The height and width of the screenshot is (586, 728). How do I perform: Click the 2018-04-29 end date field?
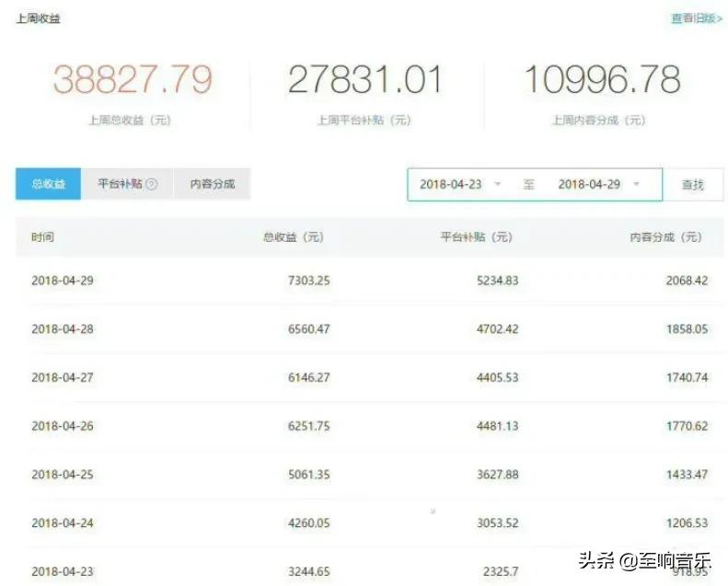[x=589, y=184]
